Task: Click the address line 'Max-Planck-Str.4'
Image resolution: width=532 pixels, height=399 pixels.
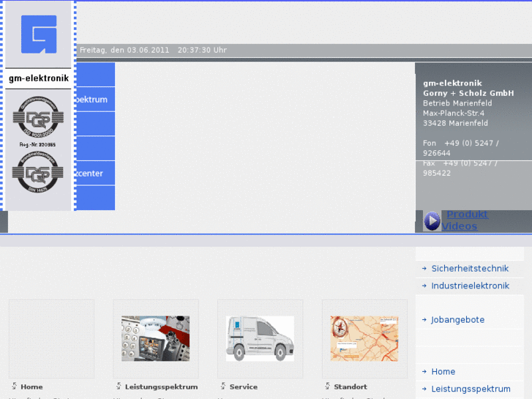Action: [454, 113]
